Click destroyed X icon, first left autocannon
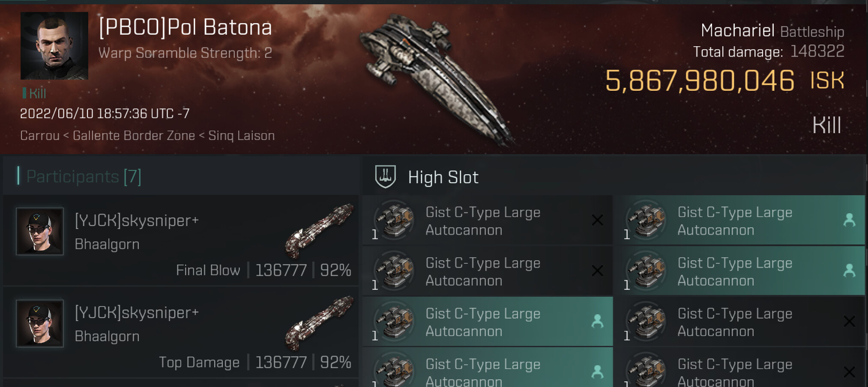This screenshot has width=868, height=387. (597, 220)
